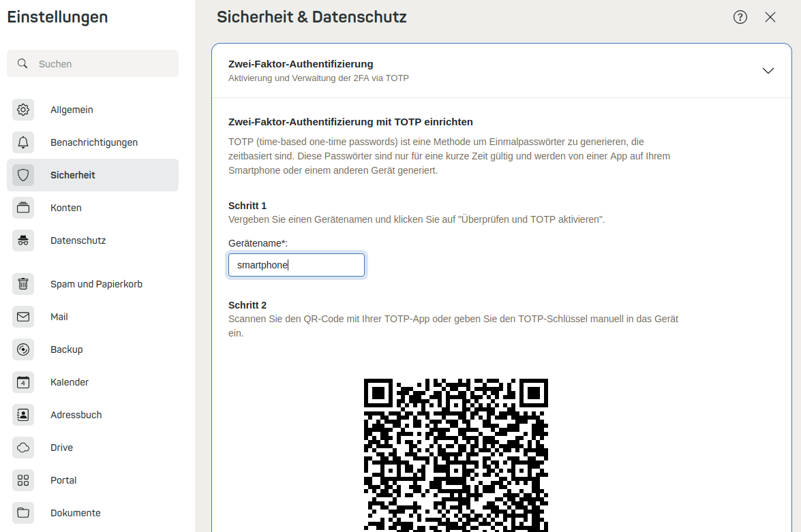This screenshot has height=532, width=801.
Task: Click the trash icon for Spam und Papierkorb
Action: click(23, 284)
